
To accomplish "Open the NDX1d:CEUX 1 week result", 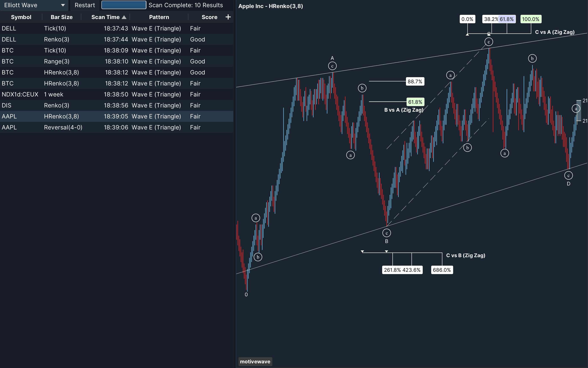I will (x=116, y=95).
